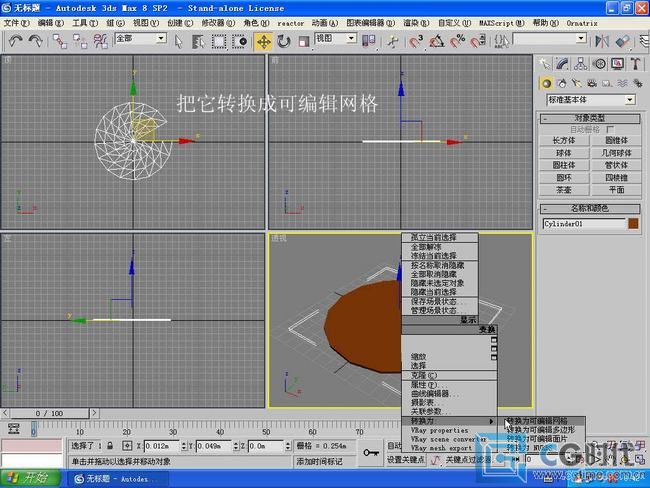
Task: Toggle the Spinner Snap icon
Action: pyautogui.click(x=478, y=41)
